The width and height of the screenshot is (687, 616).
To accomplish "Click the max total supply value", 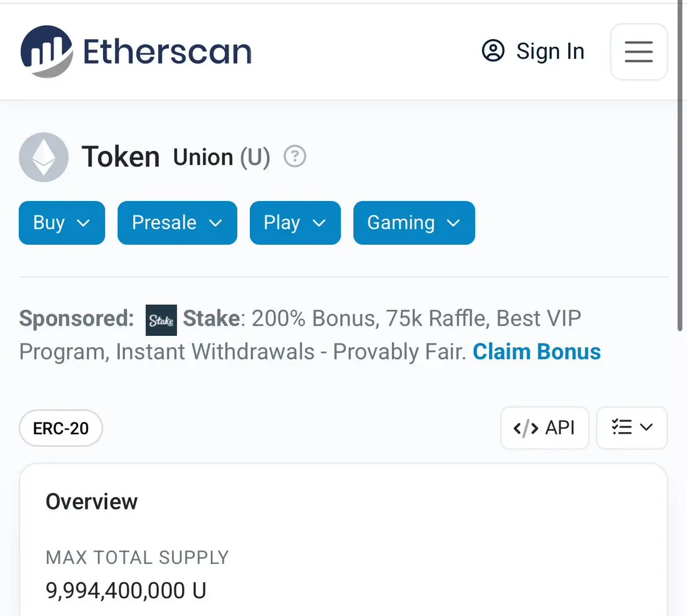I will point(125,590).
